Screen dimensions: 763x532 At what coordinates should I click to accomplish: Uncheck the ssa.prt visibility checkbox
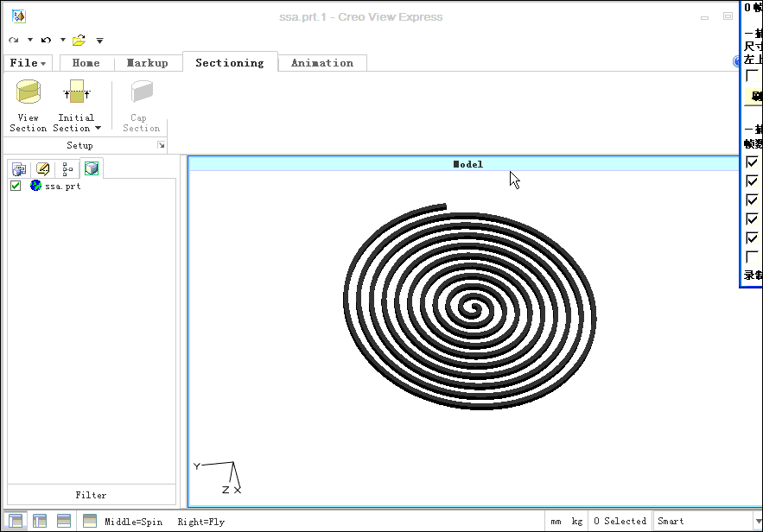[x=16, y=186]
